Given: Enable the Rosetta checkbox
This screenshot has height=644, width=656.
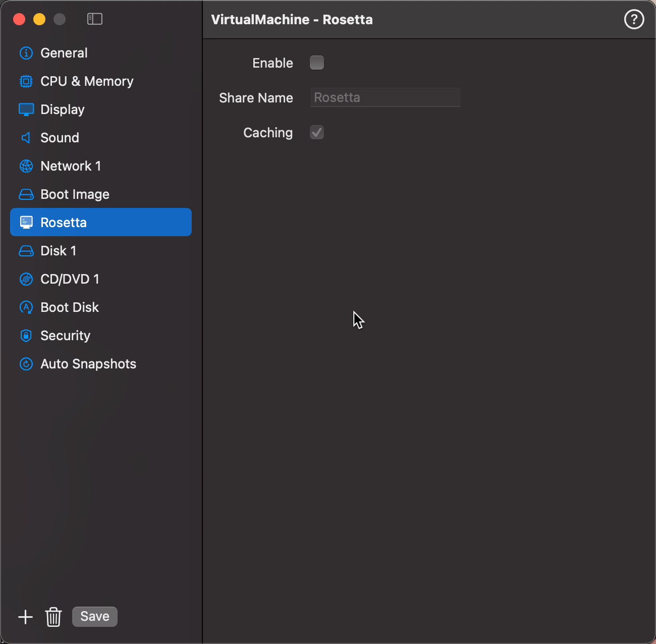Looking at the screenshot, I should pos(317,63).
